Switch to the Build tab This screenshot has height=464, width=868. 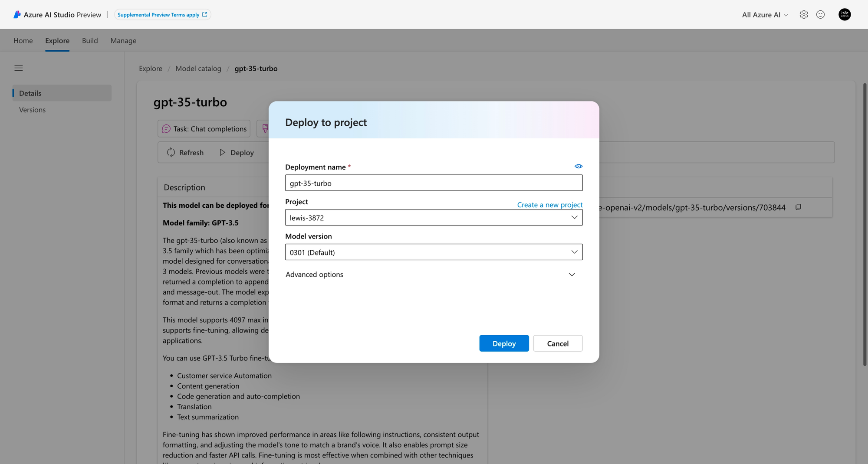point(90,41)
